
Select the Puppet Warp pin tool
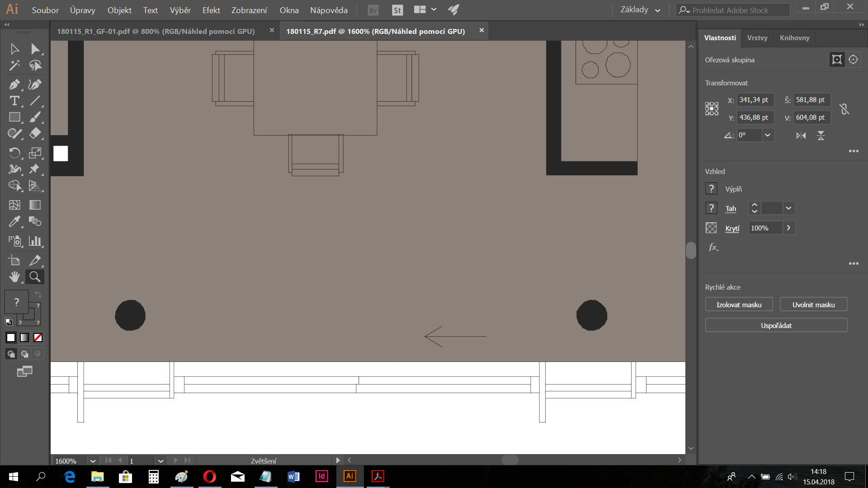(x=35, y=169)
